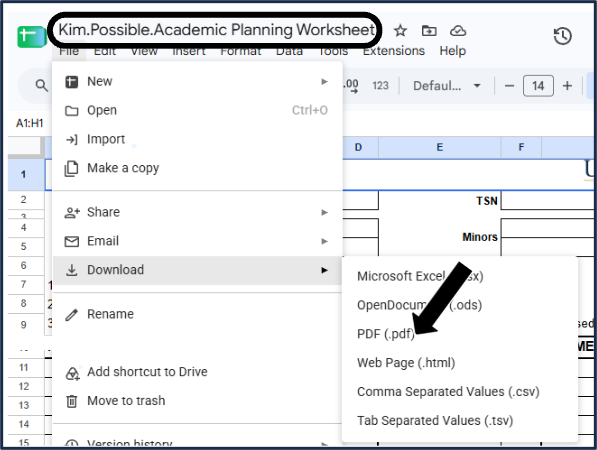Open the Extensions menu
The height and width of the screenshot is (450, 597).
pos(394,51)
